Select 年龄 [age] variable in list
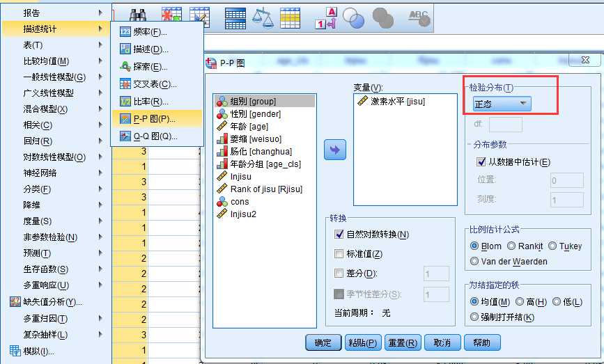 coord(265,126)
